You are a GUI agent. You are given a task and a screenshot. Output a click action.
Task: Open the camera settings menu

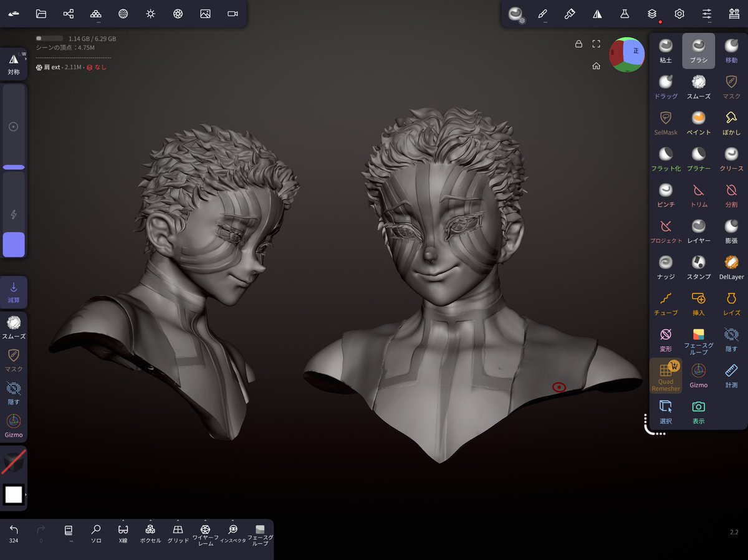233,14
